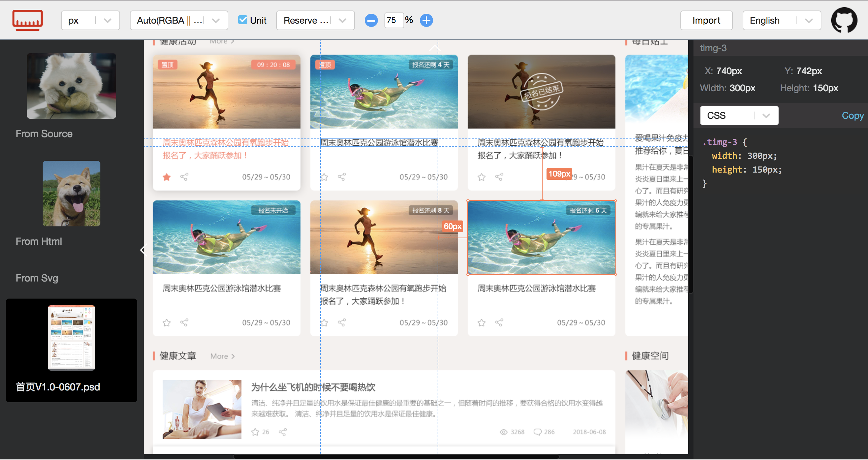Toggle the Unit checkbox
The width and height of the screenshot is (868, 460).
[242, 20]
